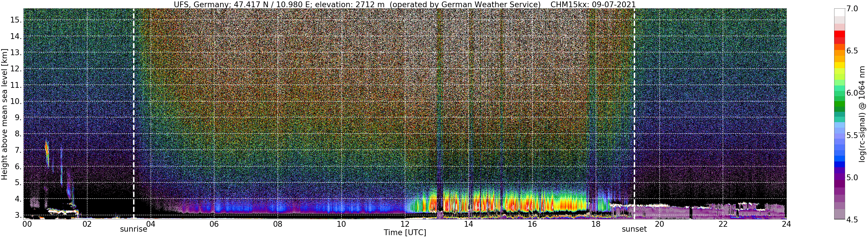Viewport: 868px width, 238px height.
Task: Click the y-axis tick label '4.'
Action: [x=18, y=199]
